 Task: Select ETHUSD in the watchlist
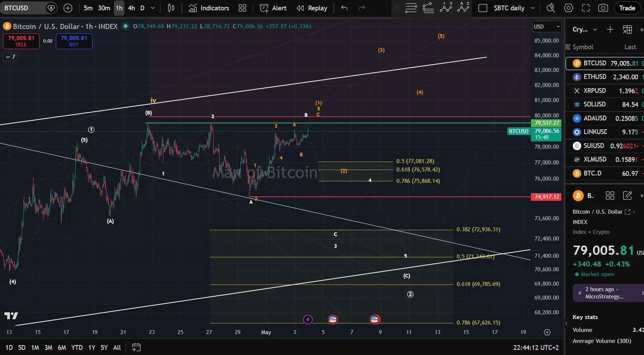[605, 77]
